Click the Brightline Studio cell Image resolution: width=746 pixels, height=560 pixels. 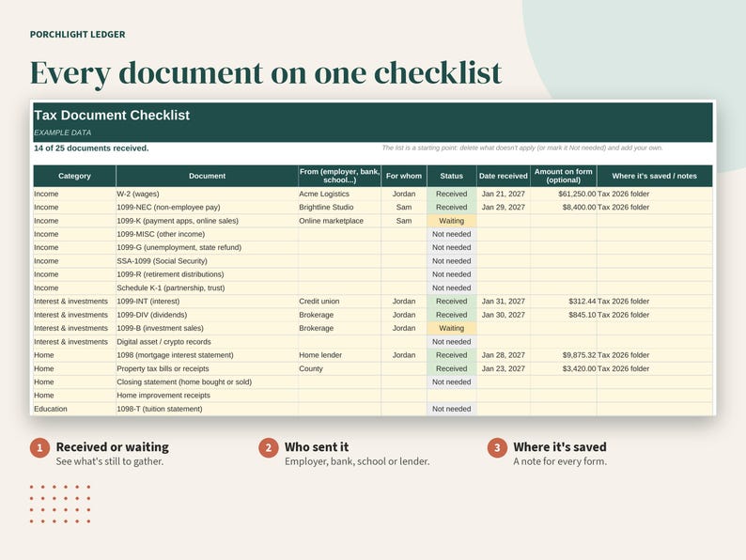pos(339,207)
